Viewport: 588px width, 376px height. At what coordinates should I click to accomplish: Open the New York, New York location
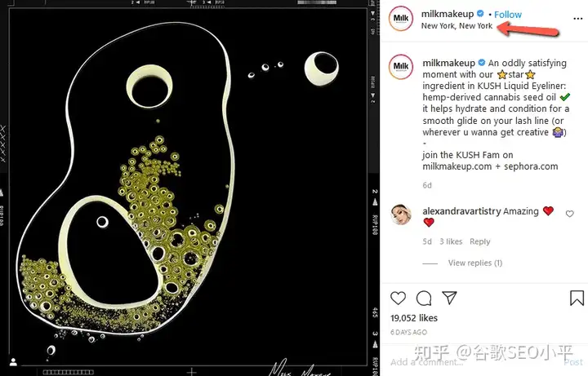(457, 26)
